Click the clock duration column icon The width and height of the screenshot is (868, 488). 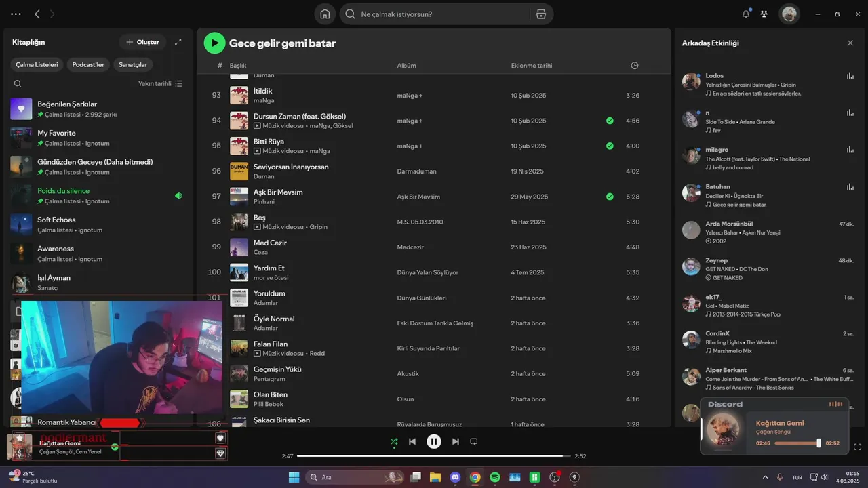point(635,66)
